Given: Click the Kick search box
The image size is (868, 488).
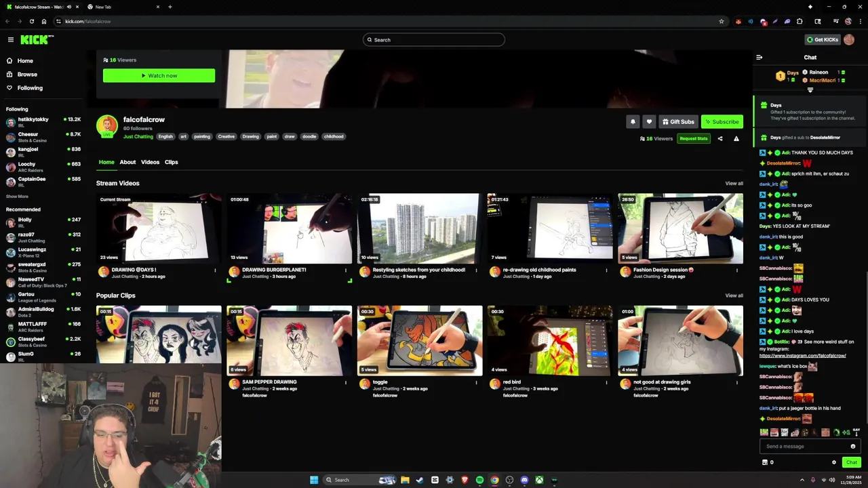Looking at the screenshot, I should point(434,40).
